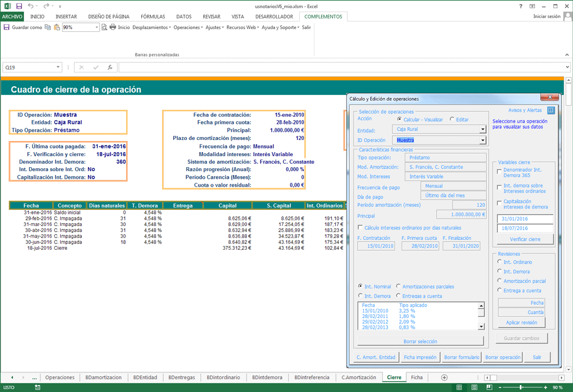
Task: Select the Int. Ordinario revision radio
Action: 499,262
